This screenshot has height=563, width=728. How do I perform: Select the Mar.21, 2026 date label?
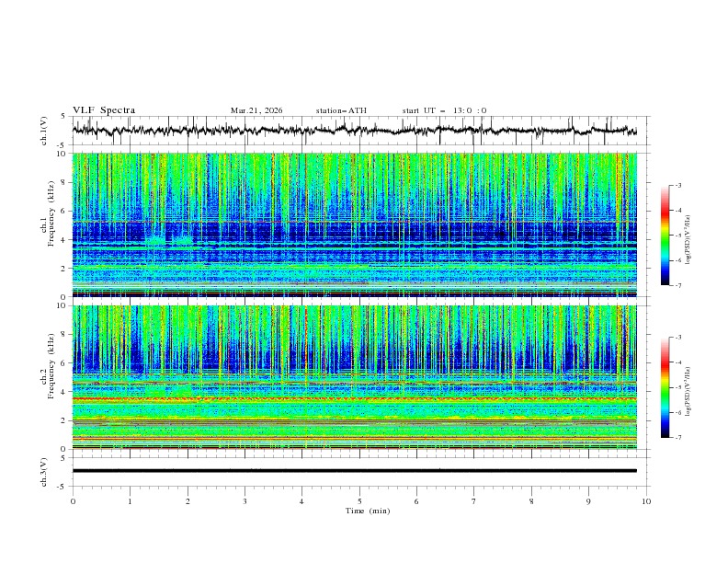(x=256, y=110)
